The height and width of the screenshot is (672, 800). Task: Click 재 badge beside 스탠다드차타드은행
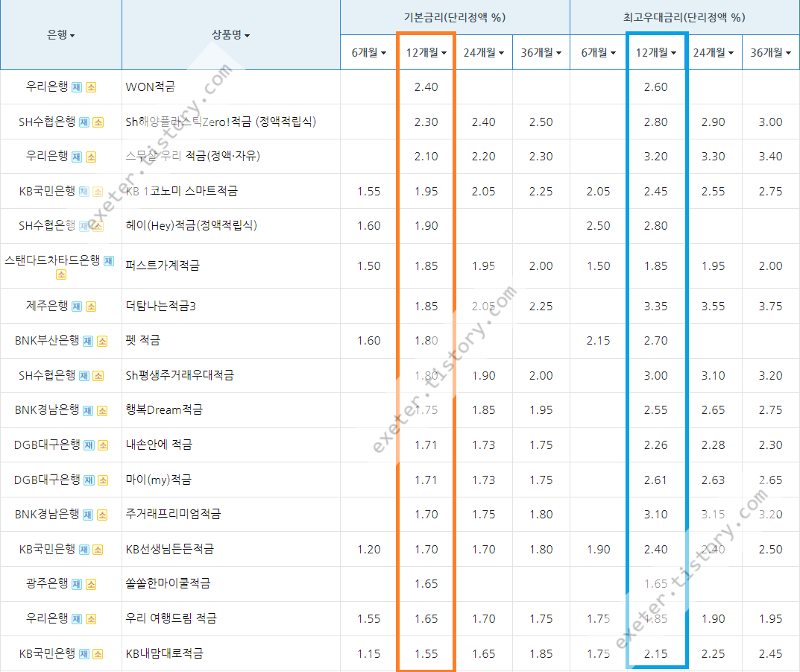(109, 261)
